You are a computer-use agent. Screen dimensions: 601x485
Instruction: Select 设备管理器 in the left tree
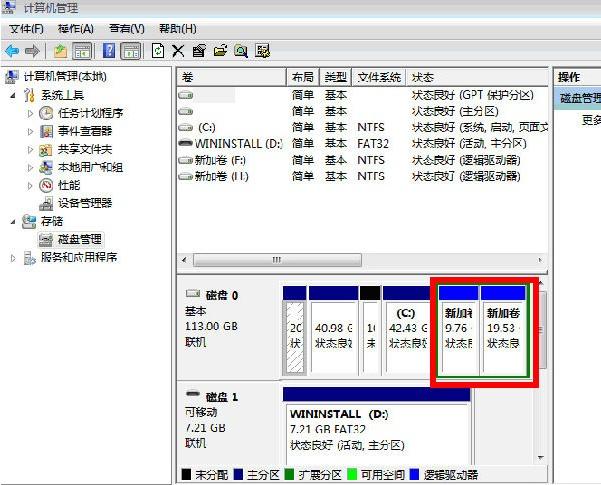(85, 203)
